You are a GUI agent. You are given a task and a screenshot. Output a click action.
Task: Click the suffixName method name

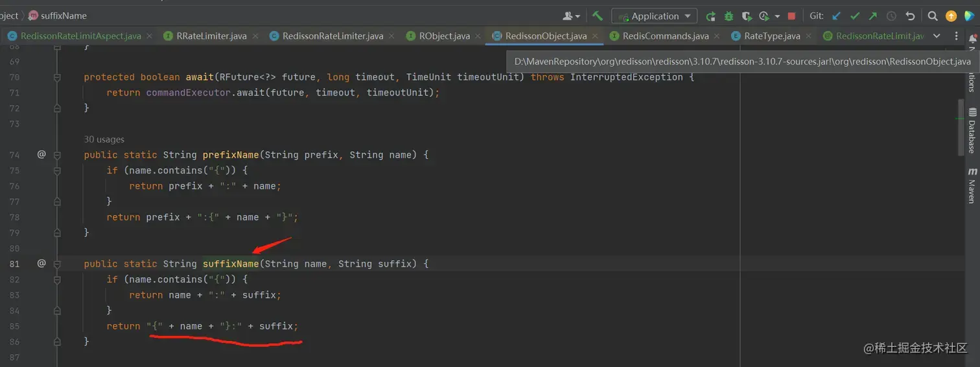click(x=231, y=264)
